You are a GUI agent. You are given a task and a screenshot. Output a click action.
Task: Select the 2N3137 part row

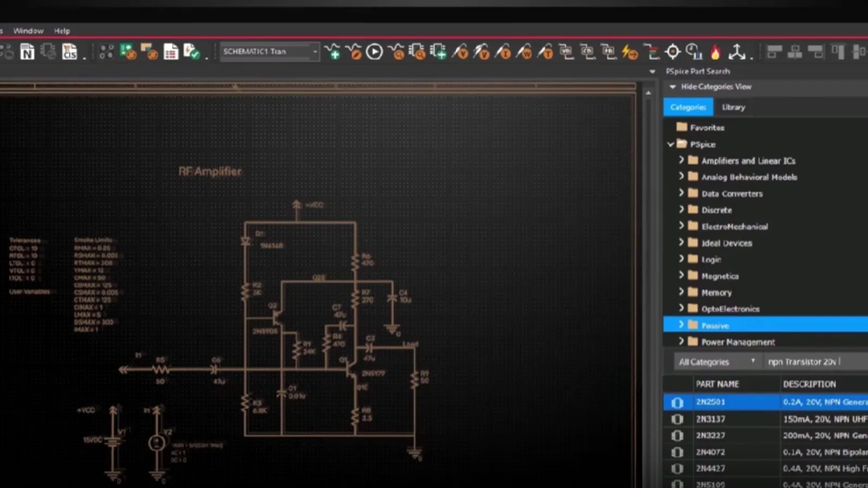711,419
